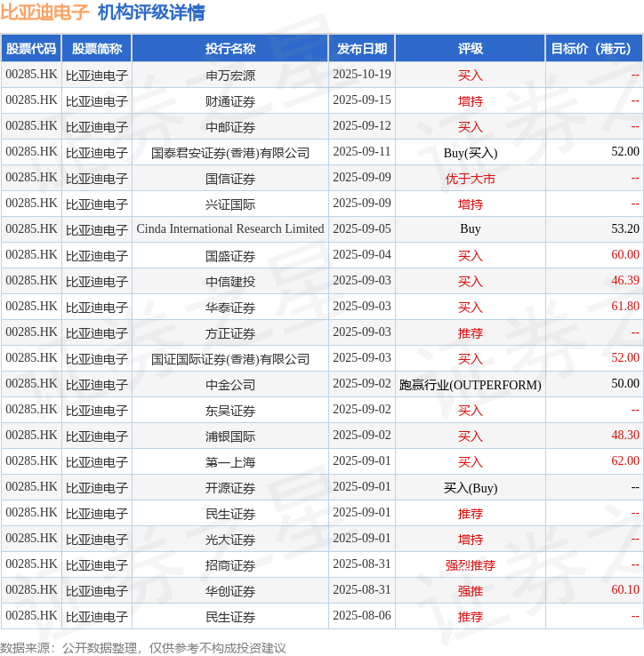Click 00285.HK in the 申万宏源 row
Viewport: 644px width, 656px height.
31,75
